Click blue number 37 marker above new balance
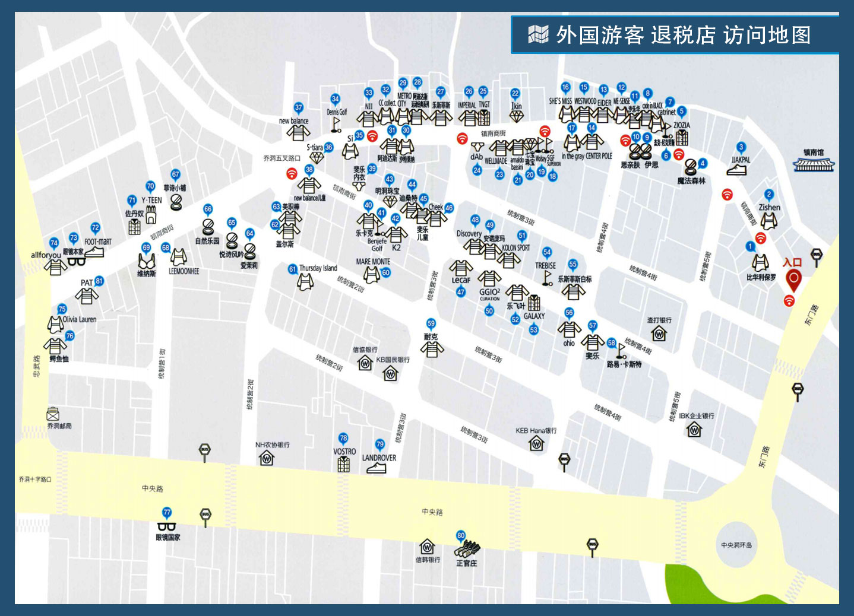The height and width of the screenshot is (616, 854). point(299,108)
